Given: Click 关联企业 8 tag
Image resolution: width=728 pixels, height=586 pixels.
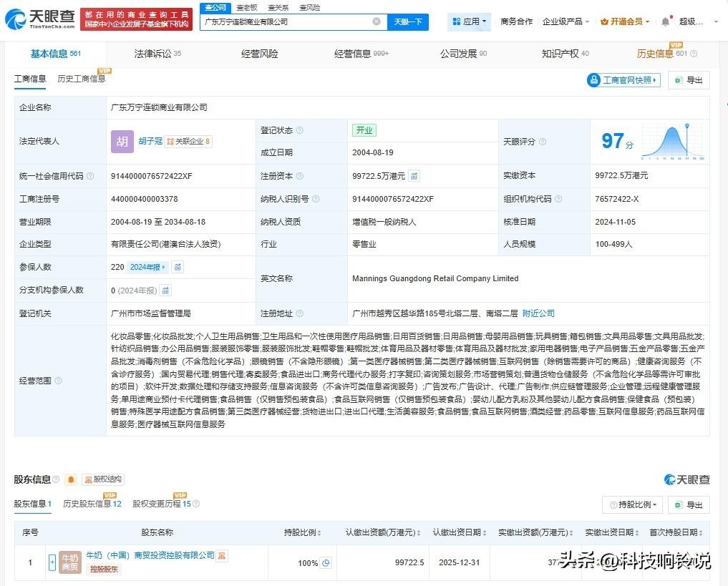Looking at the screenshot, I should click(188, 142).
